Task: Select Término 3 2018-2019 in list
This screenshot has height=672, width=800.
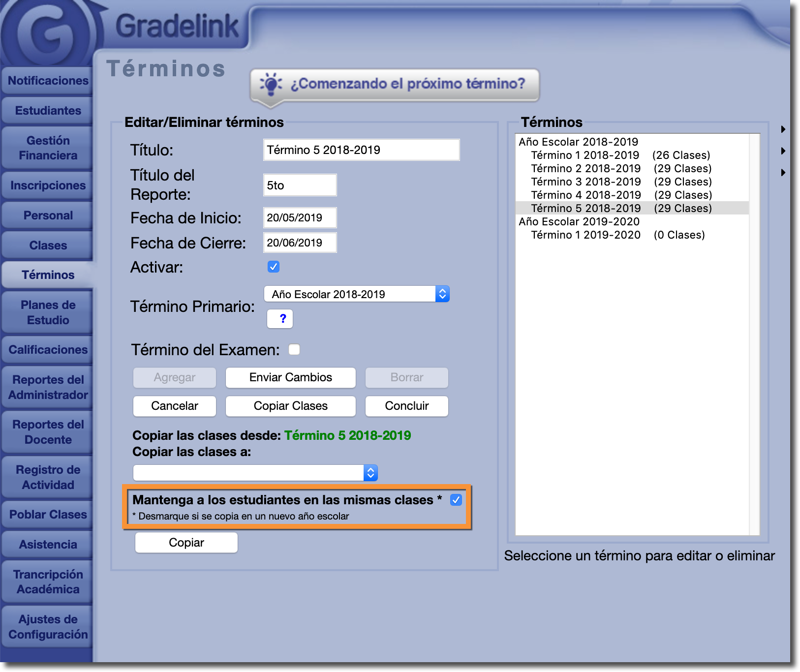Action: [x=585, y=182]
